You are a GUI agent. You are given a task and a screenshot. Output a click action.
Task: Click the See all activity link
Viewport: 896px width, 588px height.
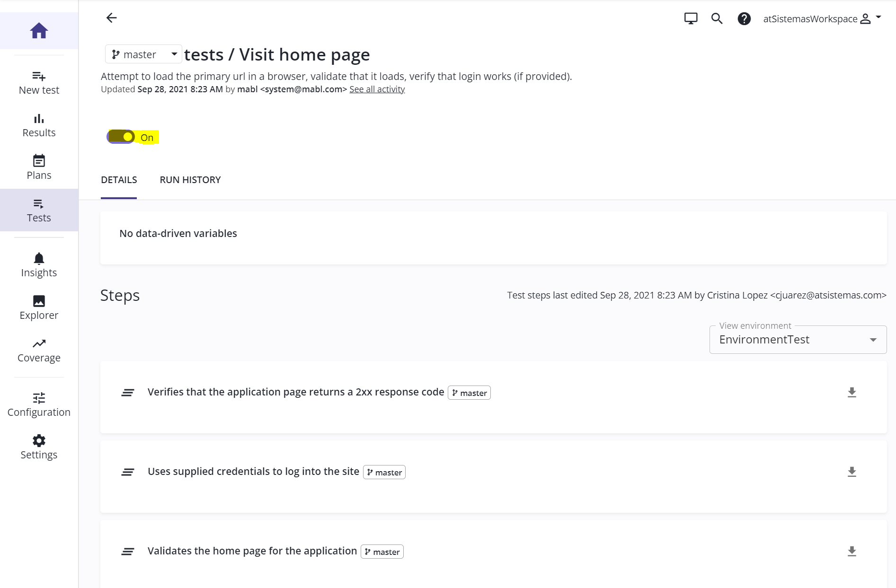pos(377,89)
